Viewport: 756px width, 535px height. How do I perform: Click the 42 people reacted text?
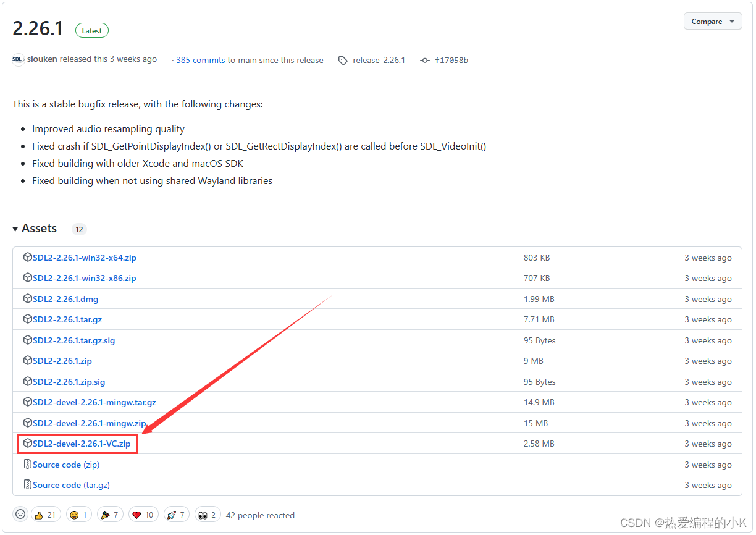click(260, 515)
